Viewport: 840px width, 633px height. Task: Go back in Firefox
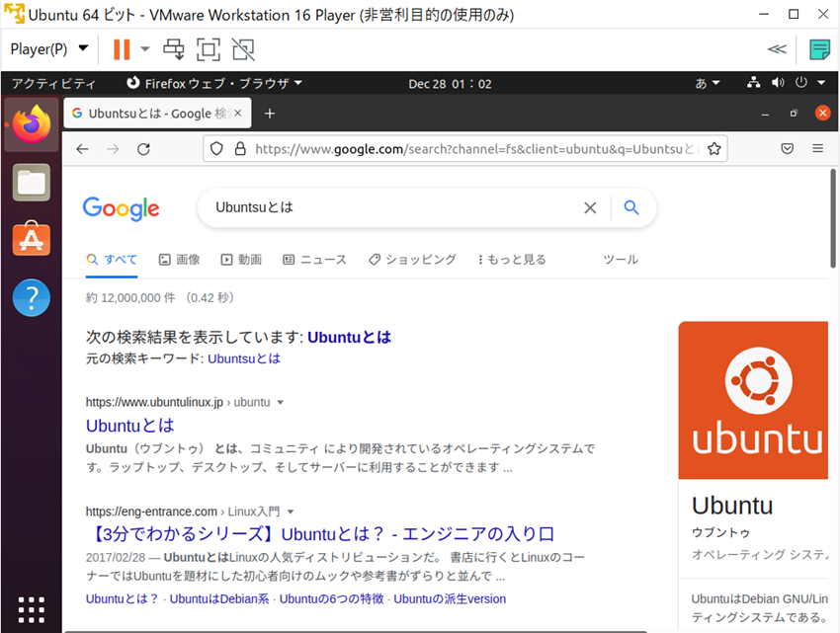pyautogui.click(x=82, y=149)
